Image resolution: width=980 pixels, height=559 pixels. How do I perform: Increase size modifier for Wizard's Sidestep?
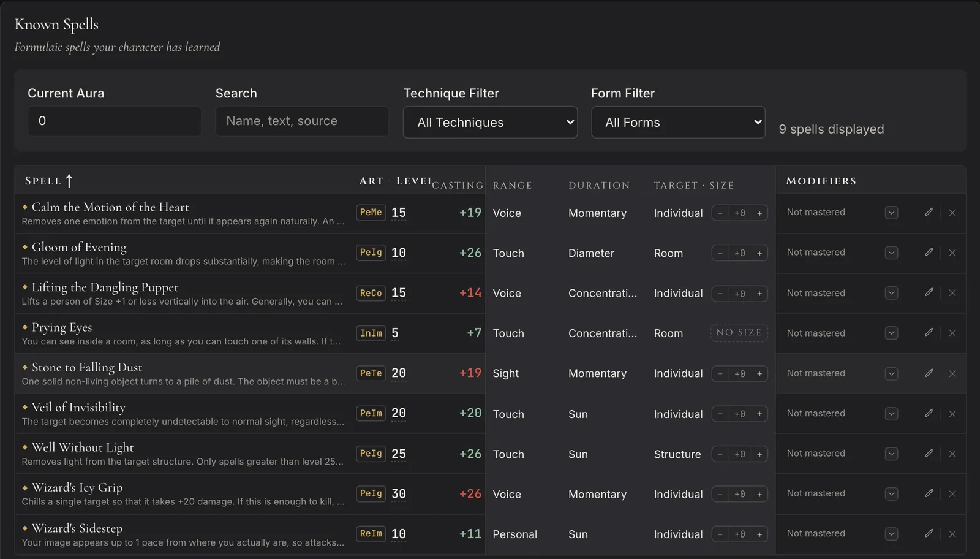[x=759, y=534]
